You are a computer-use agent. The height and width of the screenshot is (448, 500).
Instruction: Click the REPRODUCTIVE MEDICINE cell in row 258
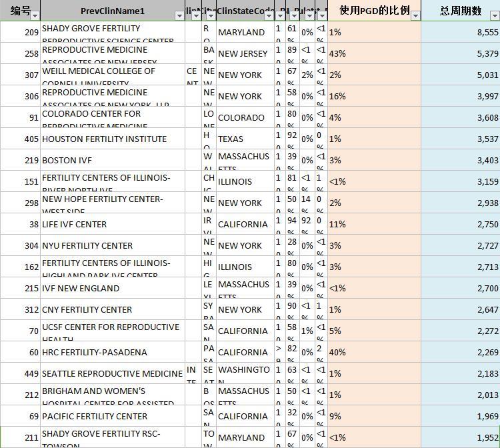113,53
